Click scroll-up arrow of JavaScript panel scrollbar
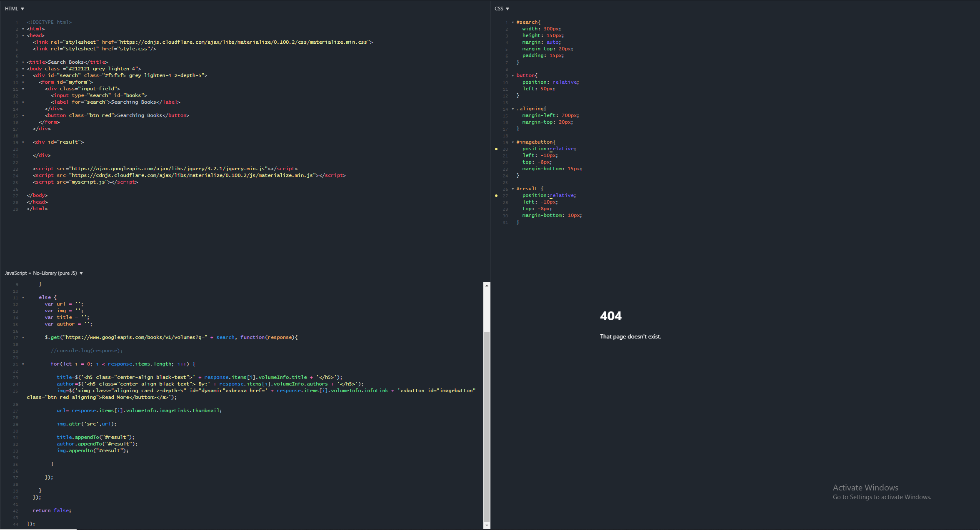Image resolution: width=980 pixels, height=530 pixels. tap(486, 286)
